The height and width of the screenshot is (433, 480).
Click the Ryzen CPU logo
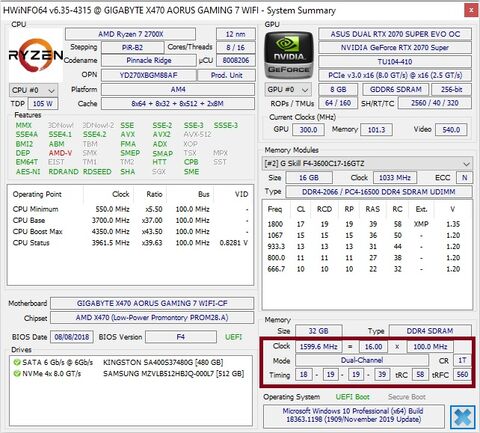point(36,55)
